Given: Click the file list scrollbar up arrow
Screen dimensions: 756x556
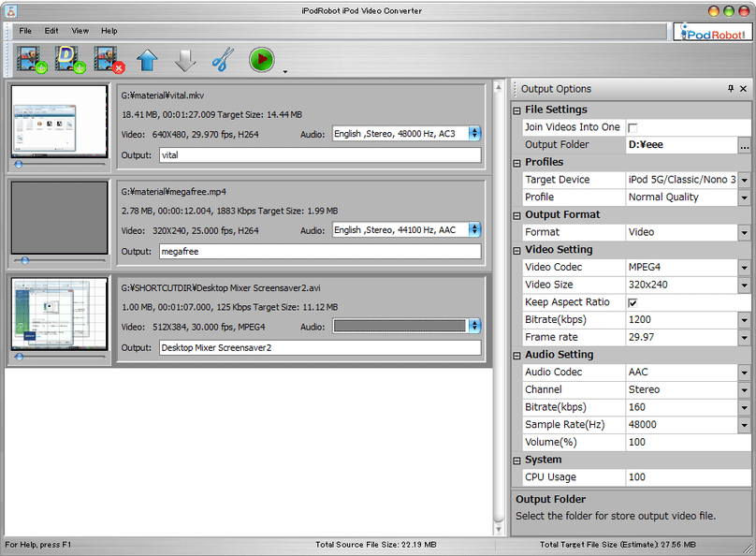Looking at the screenshot, I should pyautogui.click(x=499, y=87).
